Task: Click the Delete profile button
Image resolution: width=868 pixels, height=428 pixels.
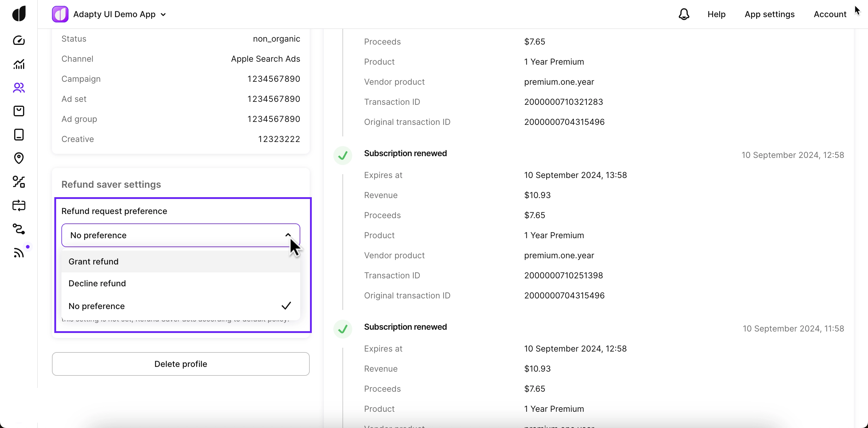Action: 181,364
